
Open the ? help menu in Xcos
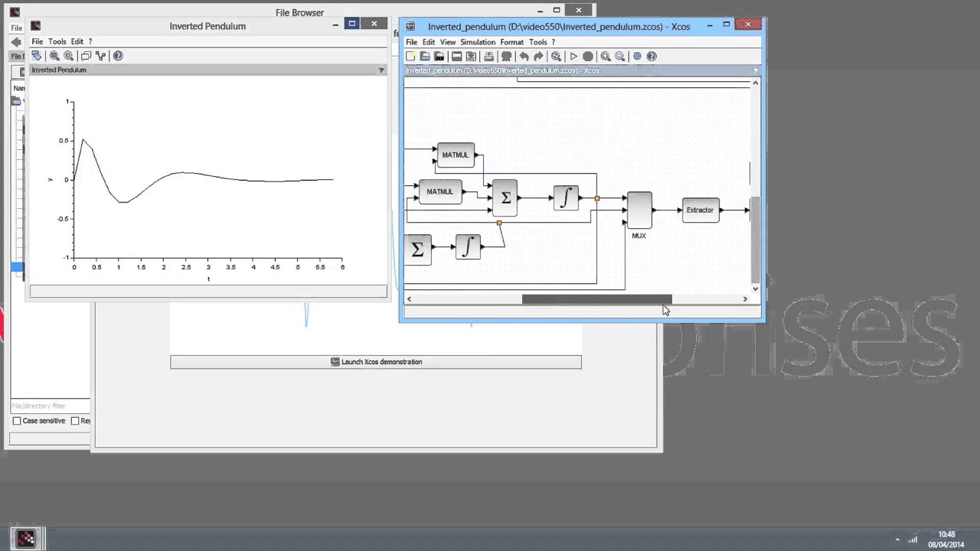(554, 42)
